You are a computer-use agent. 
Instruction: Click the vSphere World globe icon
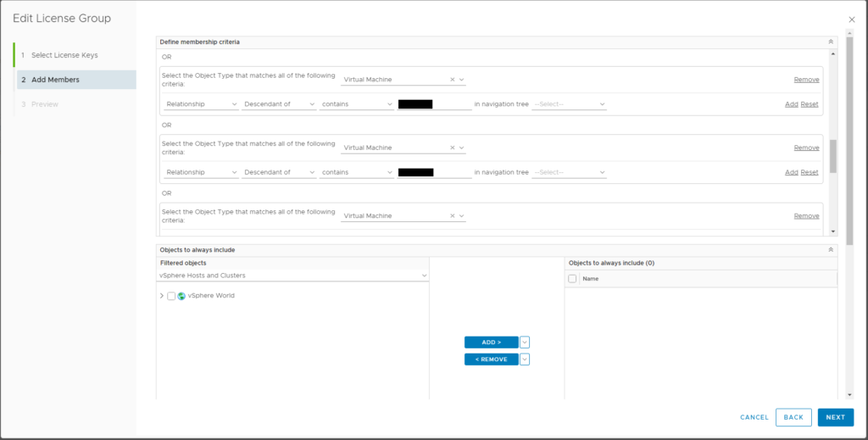[x=181, y=296]
